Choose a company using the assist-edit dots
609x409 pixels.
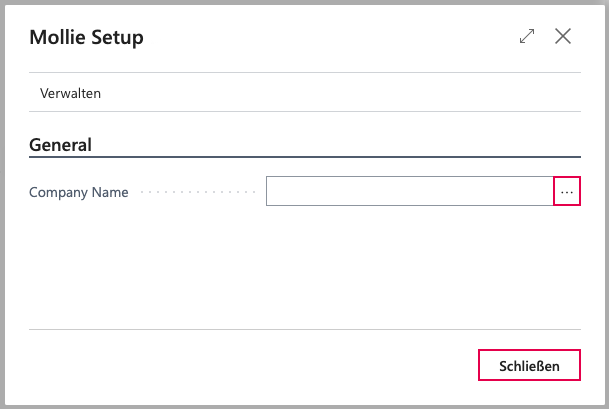click(567, 191)
